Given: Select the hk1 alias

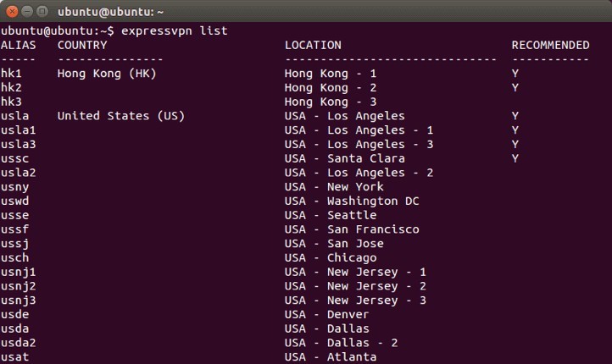Looking at the screenshot, I should [11, 74].
